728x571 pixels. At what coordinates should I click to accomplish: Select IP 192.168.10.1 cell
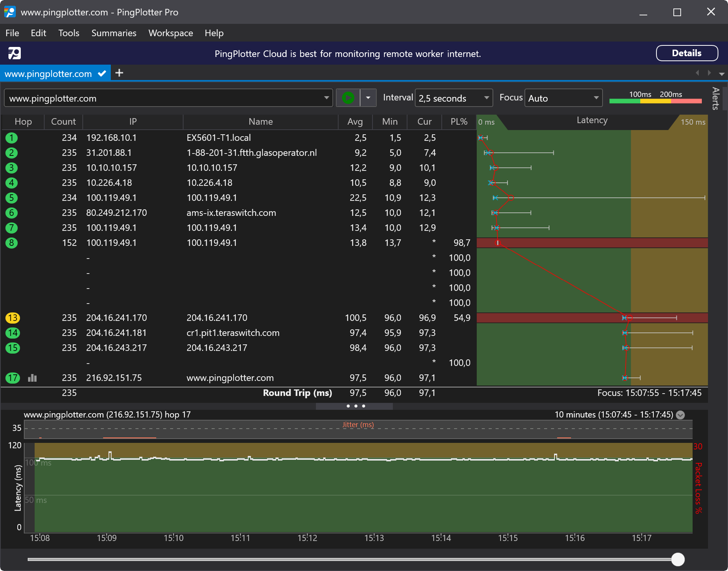click(x=111, y=138)
